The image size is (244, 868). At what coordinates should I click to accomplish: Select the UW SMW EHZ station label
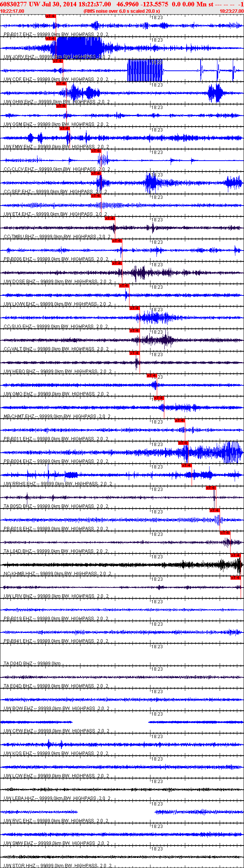tap(19, 843)
